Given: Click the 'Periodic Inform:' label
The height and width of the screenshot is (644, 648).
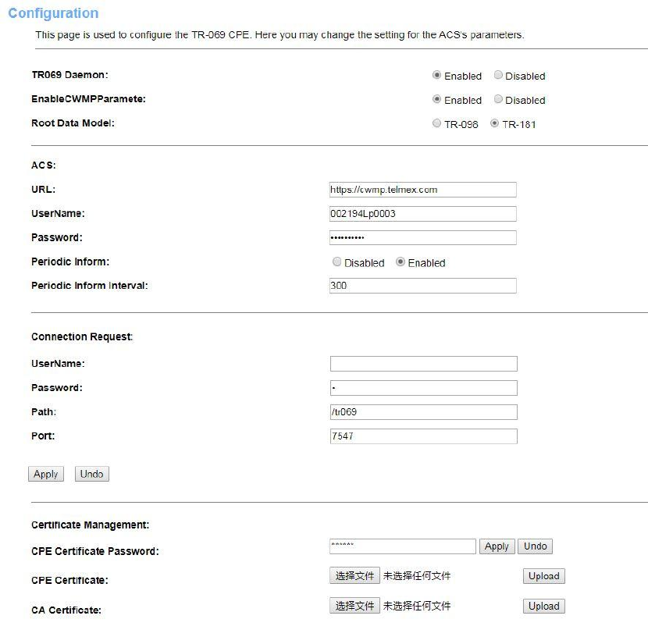Looking at the screenshot, I should pos(71,262).
